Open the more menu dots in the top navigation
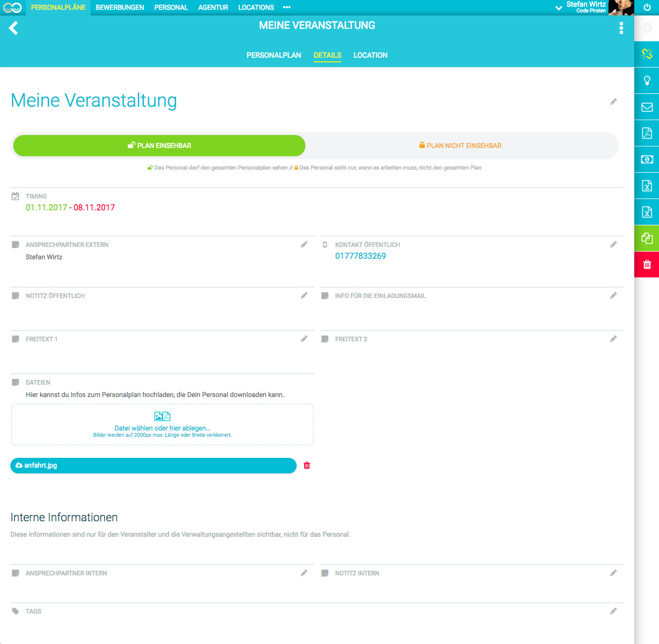Screen dimensions: 659x644 tap(287, 7)
